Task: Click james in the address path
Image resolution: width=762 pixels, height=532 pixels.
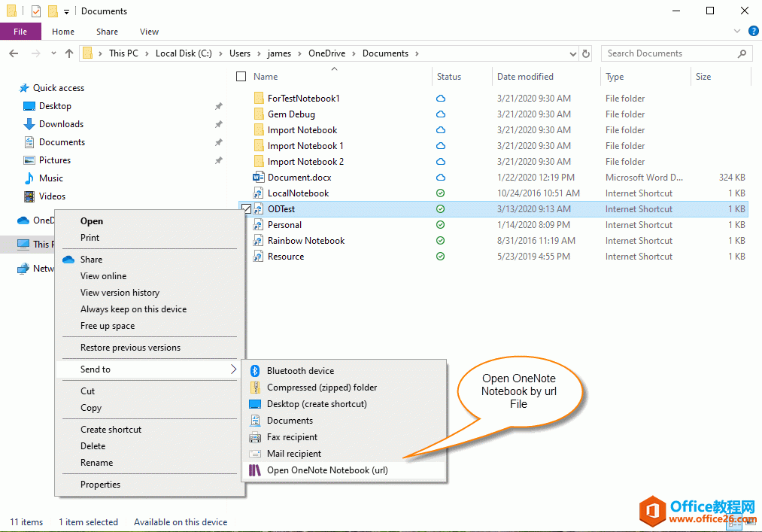Action: point(279,53)
